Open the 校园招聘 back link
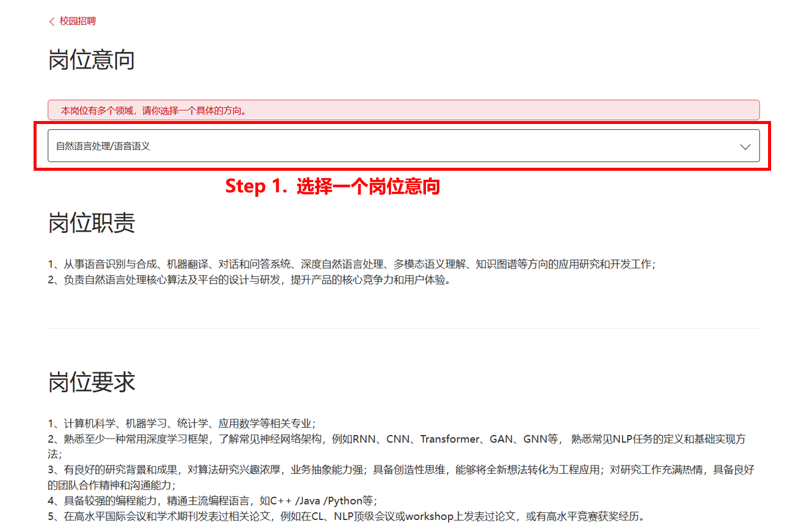The width and height of the screenshot is (810, 532). tap(77, 22)
